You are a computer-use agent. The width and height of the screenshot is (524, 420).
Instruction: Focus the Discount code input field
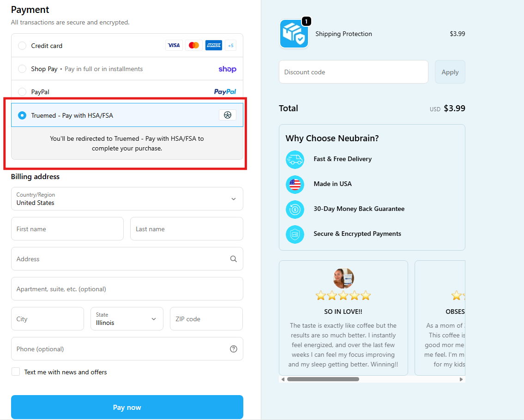353,72
